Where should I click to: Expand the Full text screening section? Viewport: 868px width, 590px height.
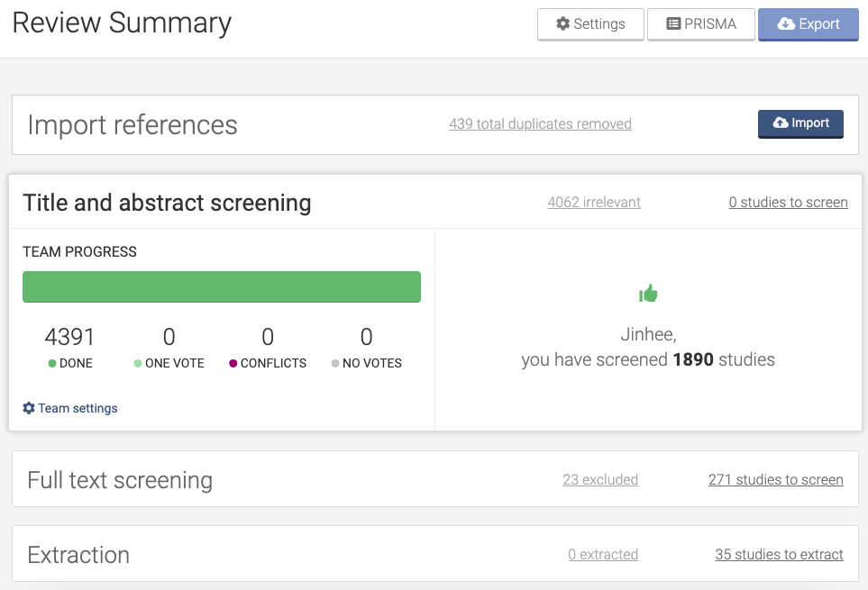[x=120, y=480]
